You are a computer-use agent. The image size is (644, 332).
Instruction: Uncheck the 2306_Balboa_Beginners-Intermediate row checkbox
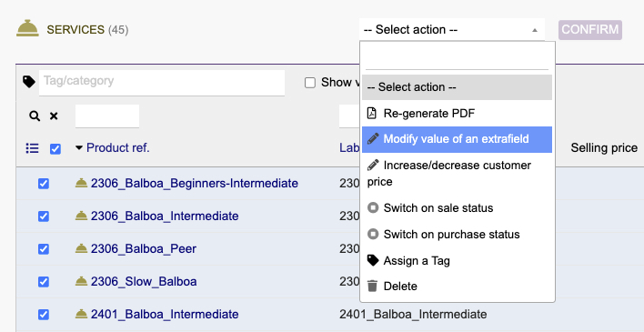(x=44, y=183)
